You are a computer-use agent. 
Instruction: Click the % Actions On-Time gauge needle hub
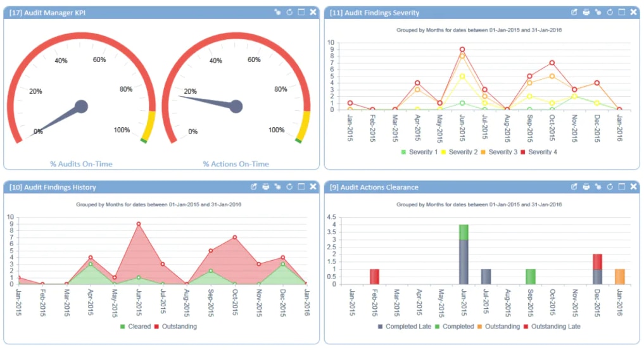click(236, 106)
